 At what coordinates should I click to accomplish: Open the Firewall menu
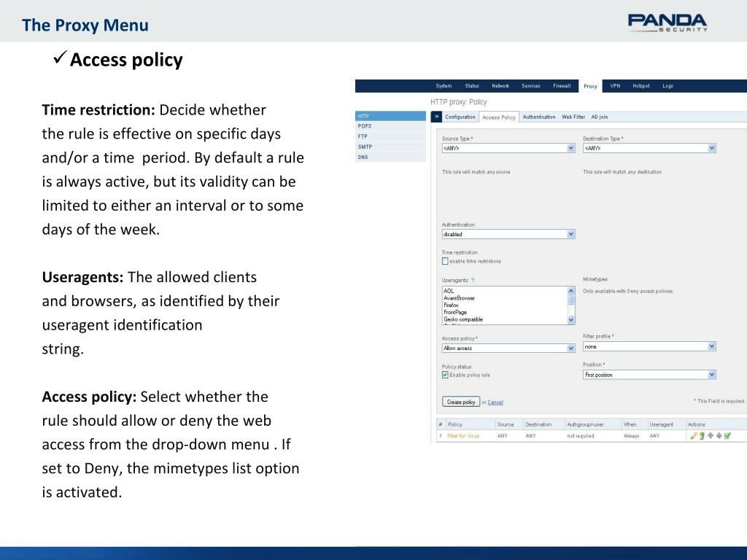tap(562, 86)
